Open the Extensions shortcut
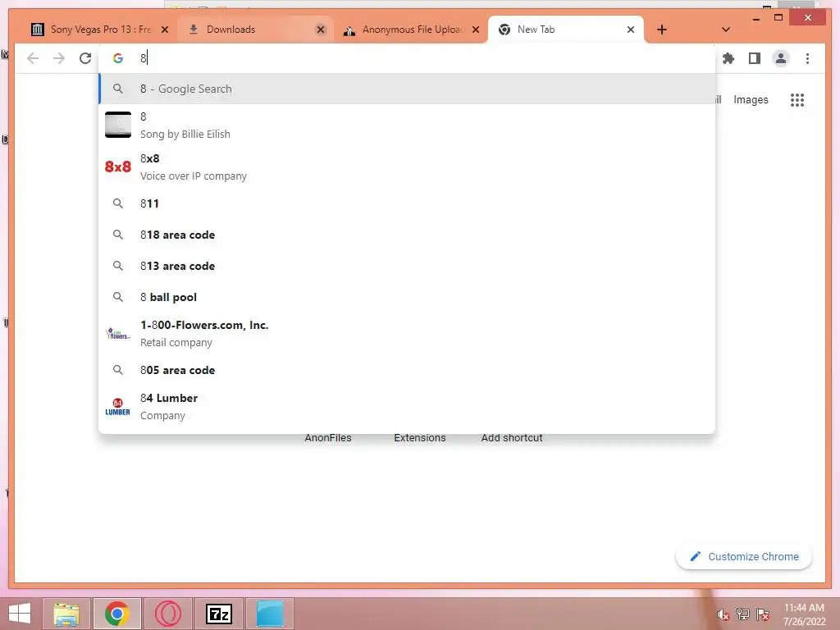Screen dimensions: 840x630 (x=419, y=438)
